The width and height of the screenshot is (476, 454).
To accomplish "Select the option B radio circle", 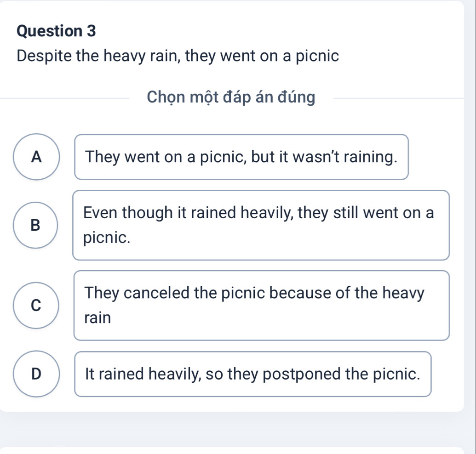I will pos(36,225).
